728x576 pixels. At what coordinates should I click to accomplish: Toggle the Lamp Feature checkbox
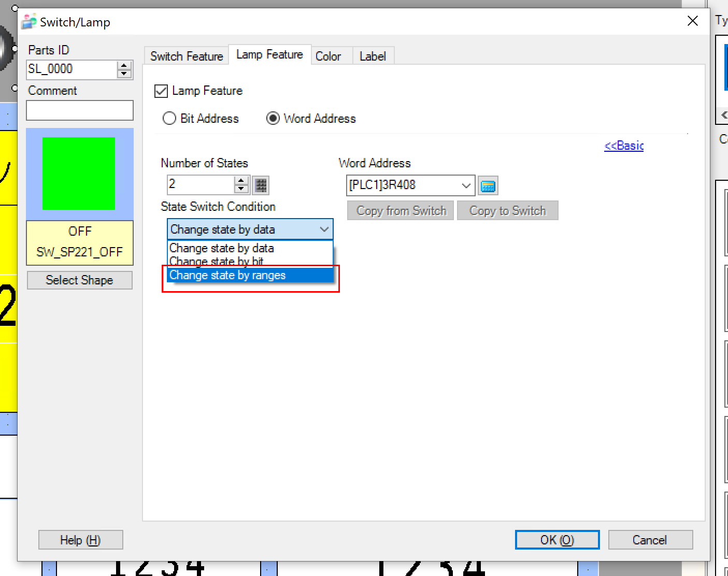(161, 91)
